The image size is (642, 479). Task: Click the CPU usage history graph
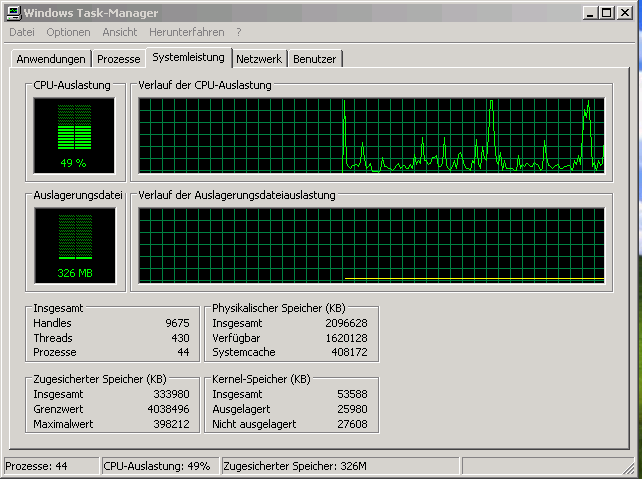[x=371, y=135]
